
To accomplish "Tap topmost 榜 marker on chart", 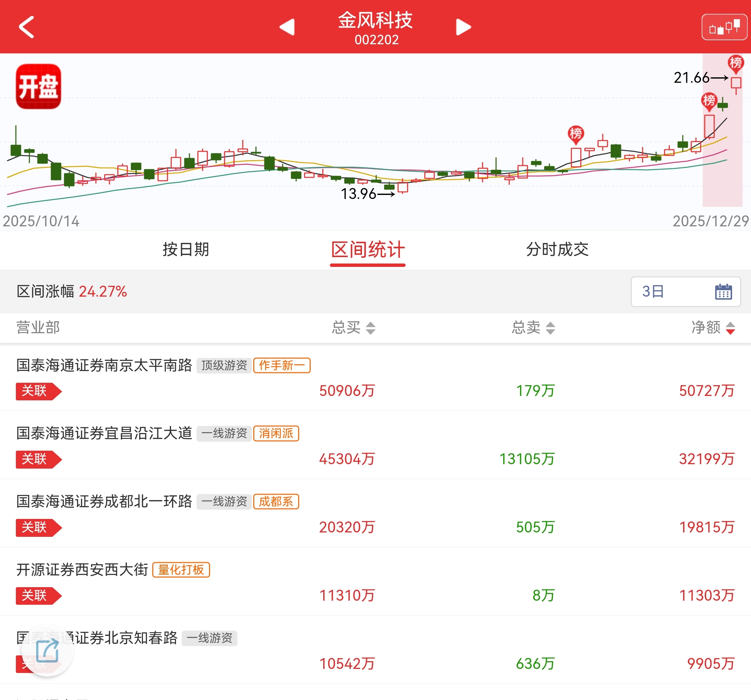I will 735,63.
